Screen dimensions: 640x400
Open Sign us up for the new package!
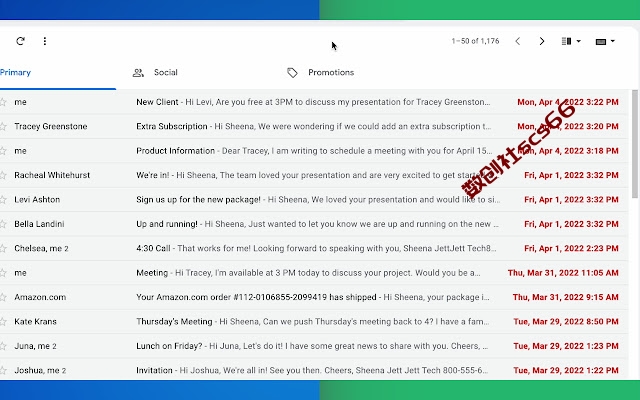pos(313,200)
